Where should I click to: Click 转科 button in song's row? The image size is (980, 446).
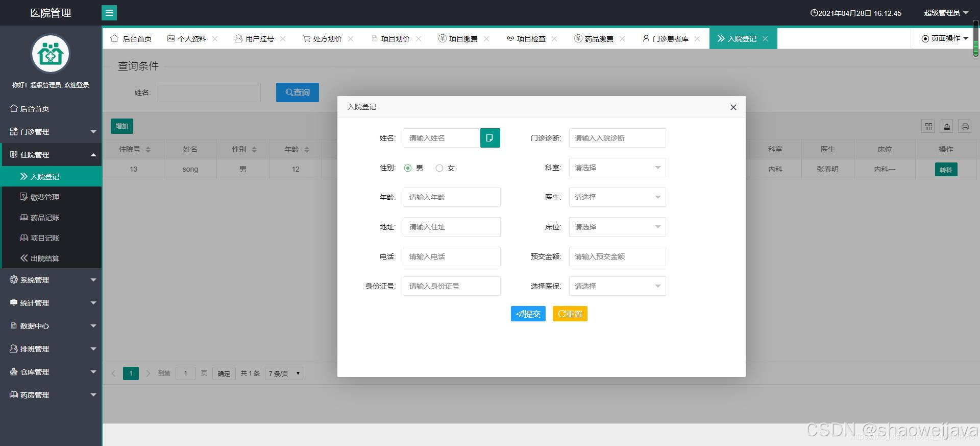pyautogui.click(x=946, y=170)
